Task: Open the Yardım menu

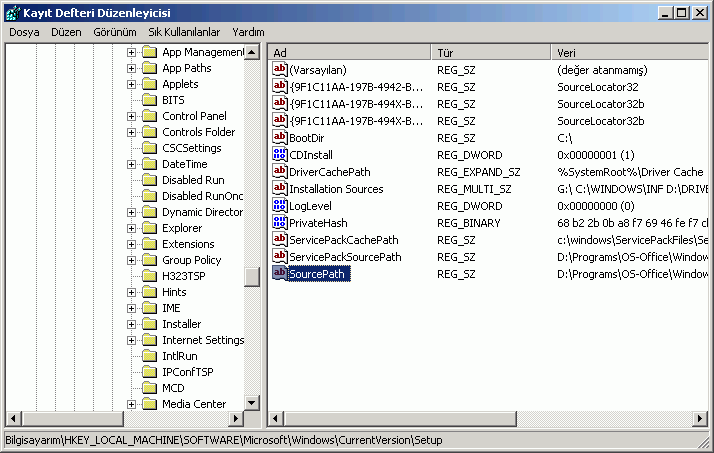Action: tap(248, 32)
